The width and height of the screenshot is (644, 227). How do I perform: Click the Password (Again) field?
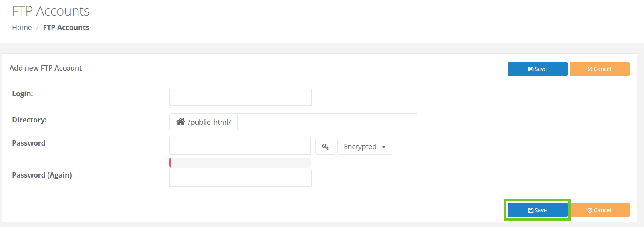[240, 178]
